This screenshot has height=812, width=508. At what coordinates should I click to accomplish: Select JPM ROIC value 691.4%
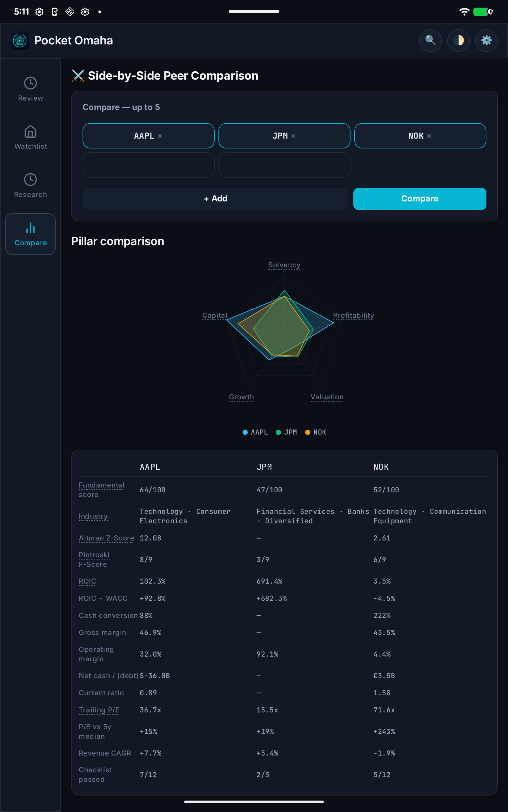tap(270, 581)
